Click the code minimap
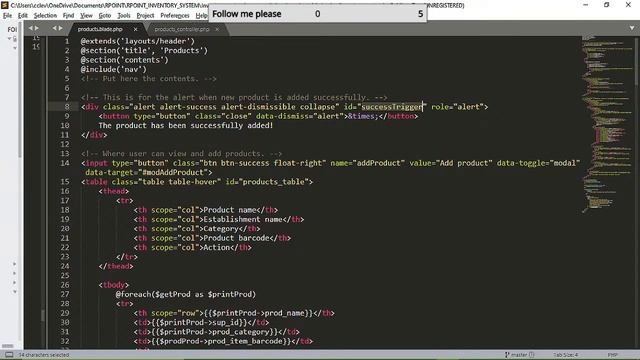Screen dimensions: 640x360 tap(607, 124)
